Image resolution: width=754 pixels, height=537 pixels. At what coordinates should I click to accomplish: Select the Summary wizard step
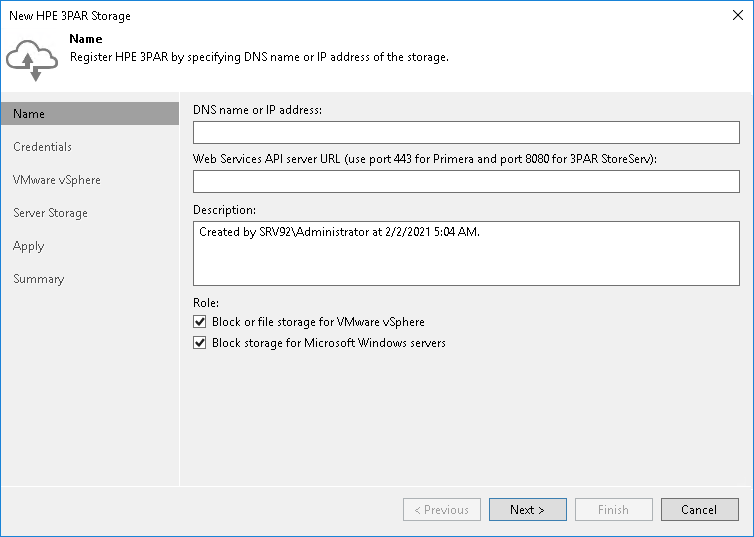click(x=39, y=279)
